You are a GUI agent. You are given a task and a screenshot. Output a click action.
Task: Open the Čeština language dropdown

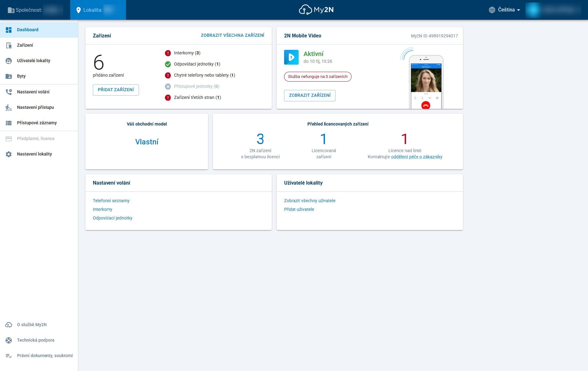click(504, 10)
